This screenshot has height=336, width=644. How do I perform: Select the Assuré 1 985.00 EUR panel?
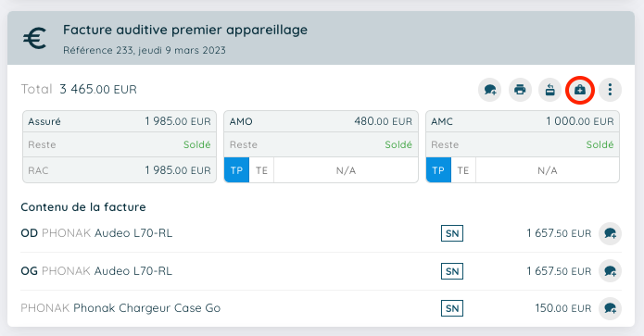(x=120, y=146)
